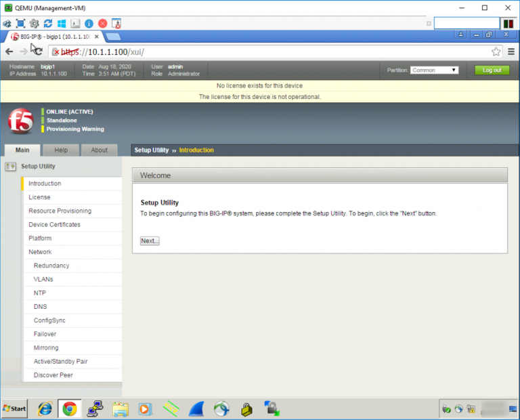This screenshot has width=520, height=420.
Task: Go back using the browser back arrow
Action: (x=9, y=51)
